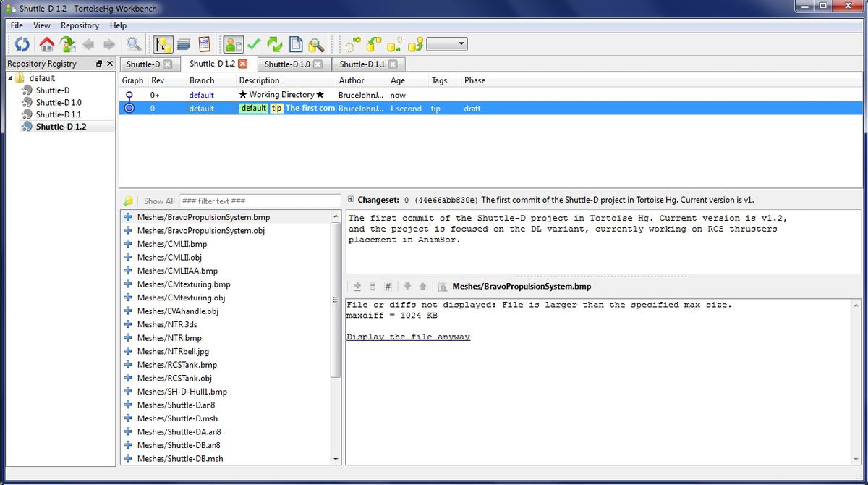Click the next diff down arrow
Screen dimensions: 868x485
pyautogui.click(x=407, y=287)
